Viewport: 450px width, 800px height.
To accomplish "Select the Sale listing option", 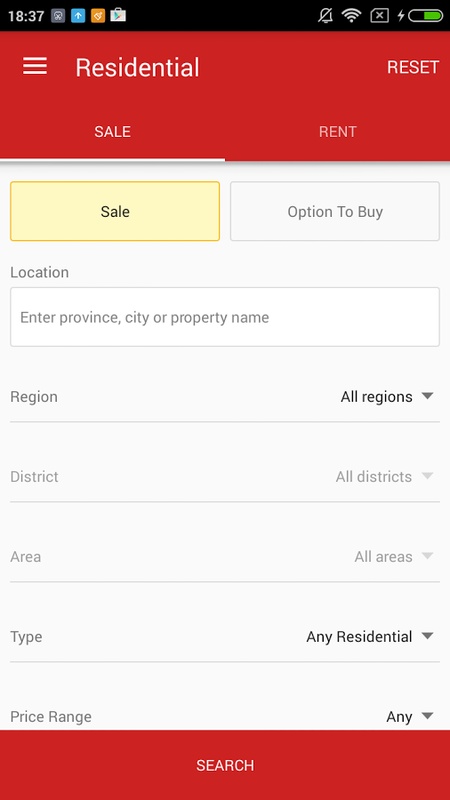I will pyautogui.click(x=115, y=211).
